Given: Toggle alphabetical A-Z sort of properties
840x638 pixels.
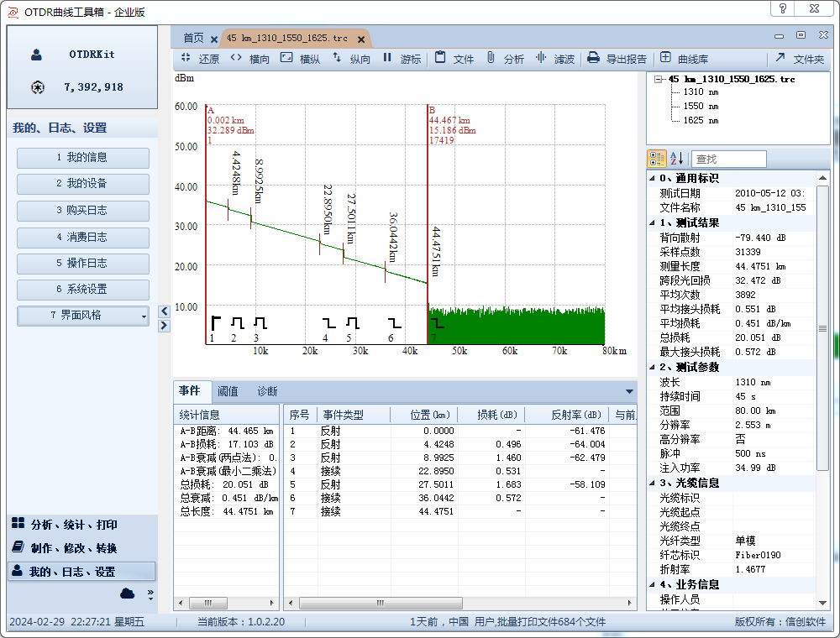Looking at the screenshot, I should coord(677,159).
